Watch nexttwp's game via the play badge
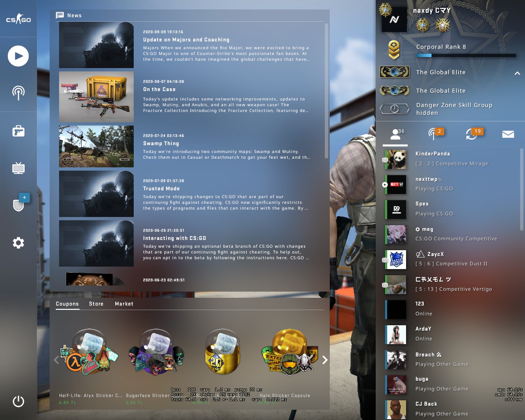 (385, 185)
